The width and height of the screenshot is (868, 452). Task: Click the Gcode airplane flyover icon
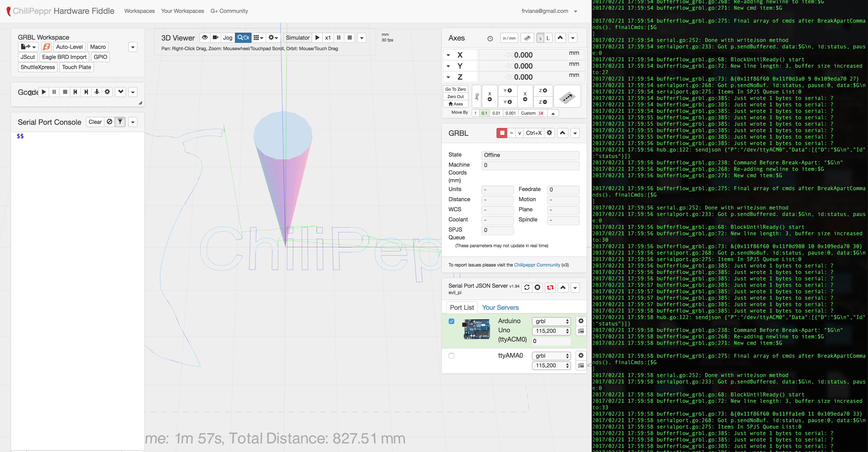[x=97, y=92]
